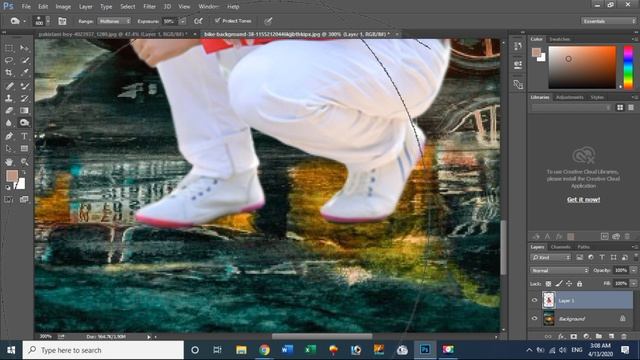
Task: Switch to the Swatches tab
Action: pyautogui.click(x=559, y=39)
